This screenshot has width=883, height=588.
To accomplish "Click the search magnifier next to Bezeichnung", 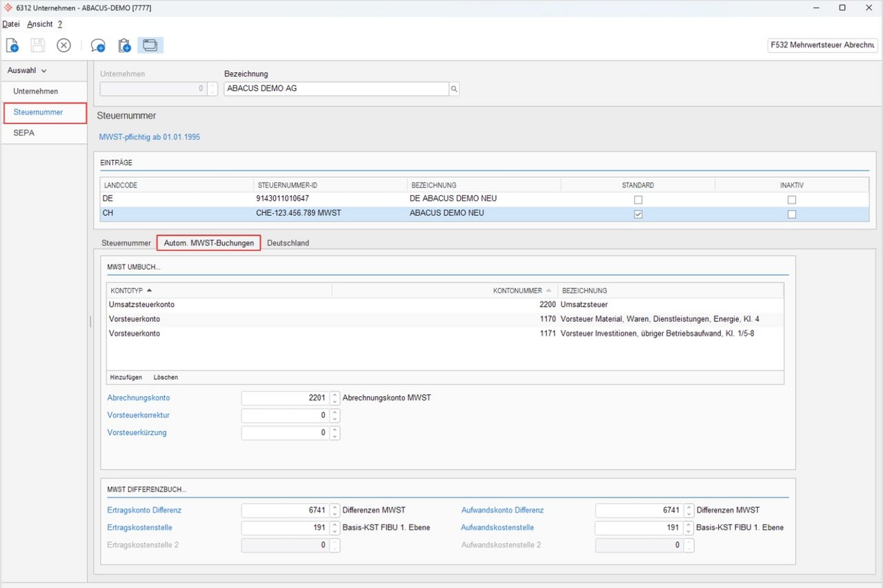I will (454, 89).
